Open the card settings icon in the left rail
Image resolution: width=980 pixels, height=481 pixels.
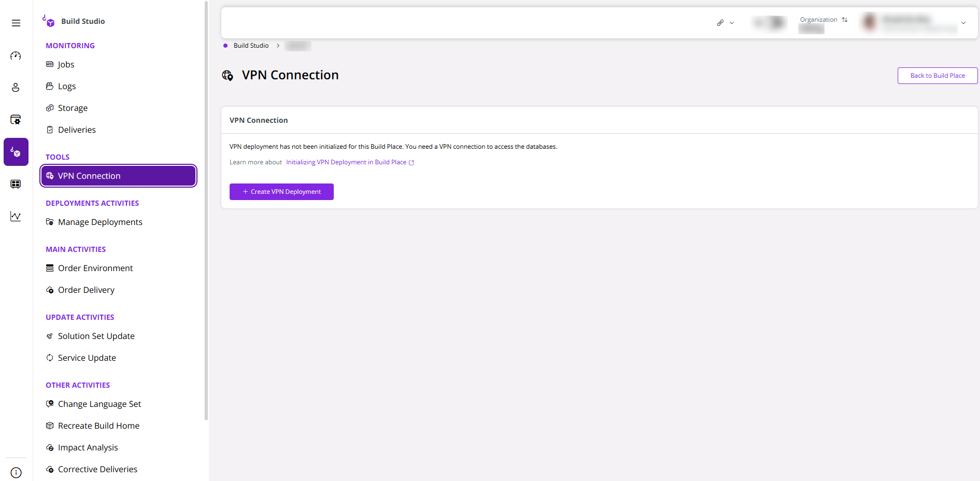[x=16, y=120]
